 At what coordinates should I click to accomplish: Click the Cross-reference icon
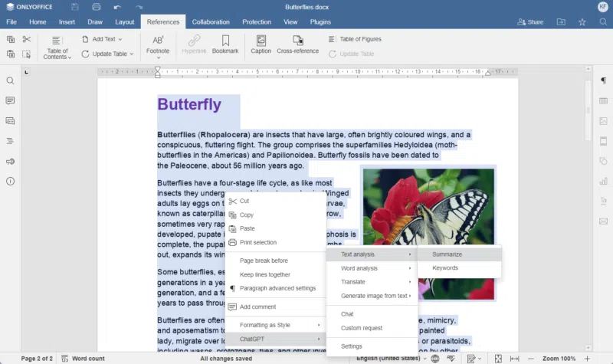(298, 41)
